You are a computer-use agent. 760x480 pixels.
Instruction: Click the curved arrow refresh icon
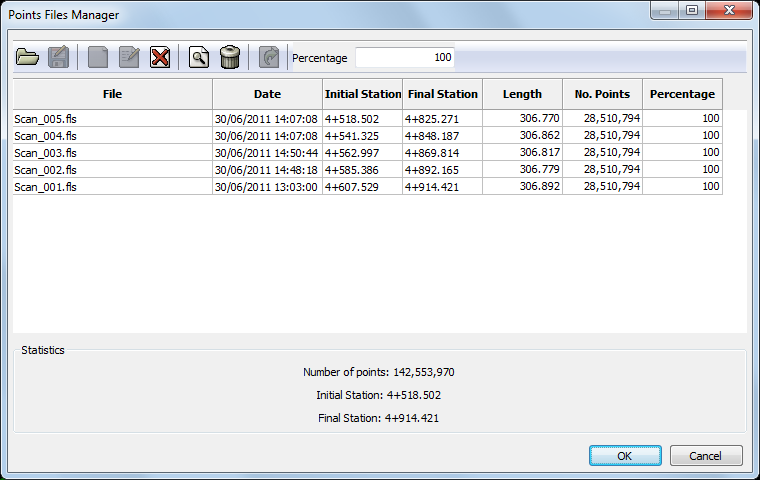(x=269, y=57)
